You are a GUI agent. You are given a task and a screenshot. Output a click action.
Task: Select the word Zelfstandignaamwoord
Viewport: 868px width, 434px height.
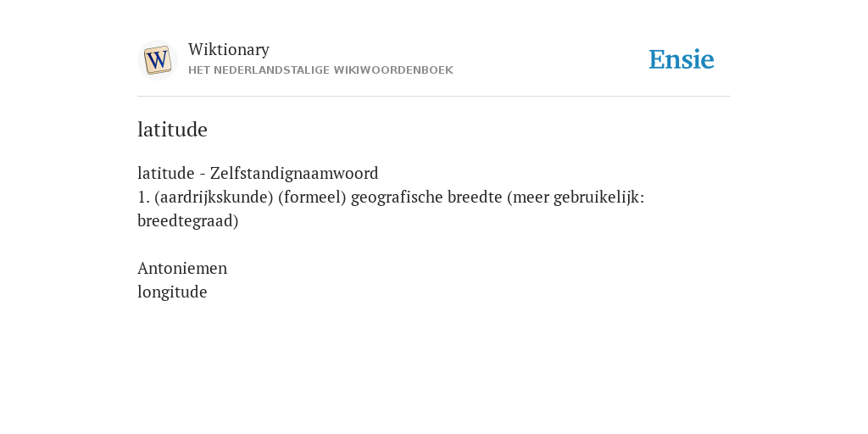tap(294, 173)
